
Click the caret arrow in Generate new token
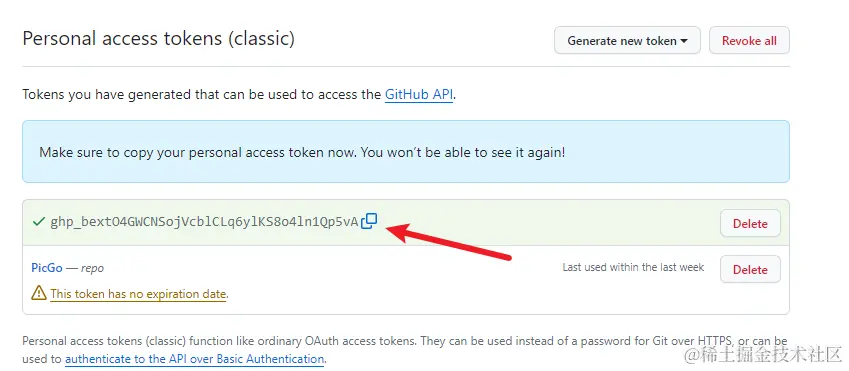[x=684, y=41]
